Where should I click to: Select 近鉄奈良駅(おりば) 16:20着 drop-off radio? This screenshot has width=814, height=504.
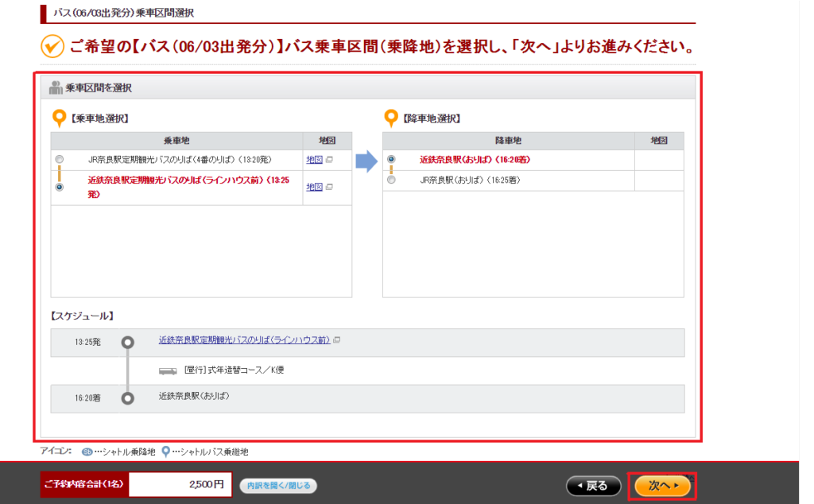[x=391, y=159]
